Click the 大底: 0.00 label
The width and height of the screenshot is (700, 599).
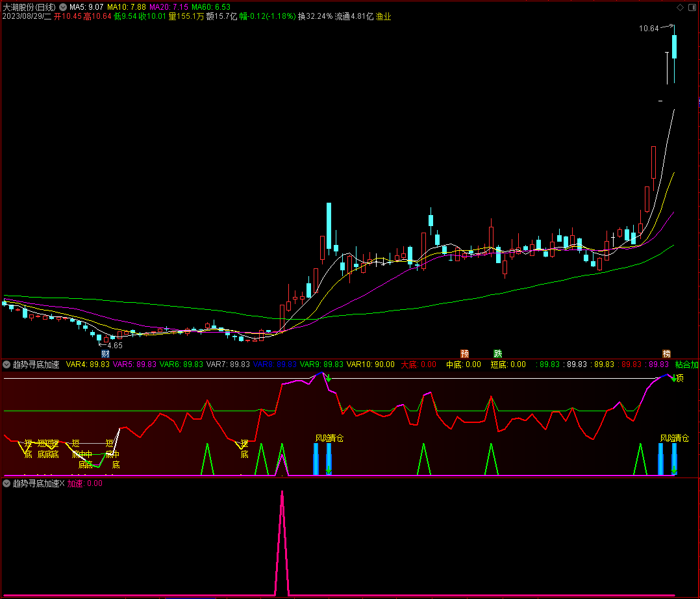[418, 364]
